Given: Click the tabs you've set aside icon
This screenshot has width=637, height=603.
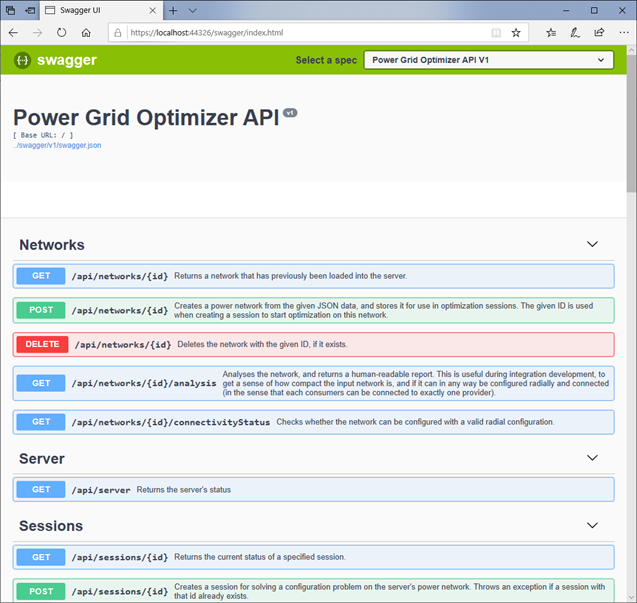Looking at the screenshot, I should pos(11,11).
